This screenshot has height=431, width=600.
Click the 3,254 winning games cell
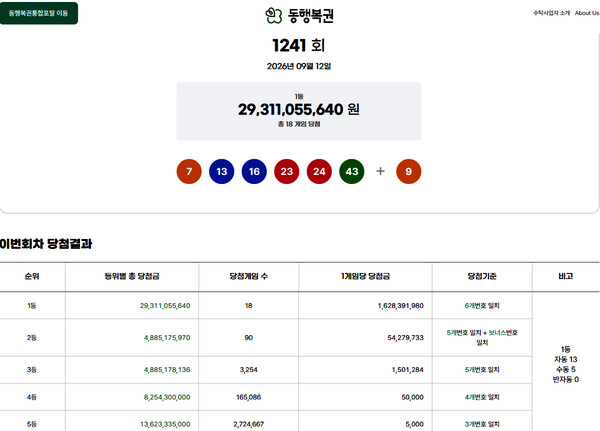[249, 370]
